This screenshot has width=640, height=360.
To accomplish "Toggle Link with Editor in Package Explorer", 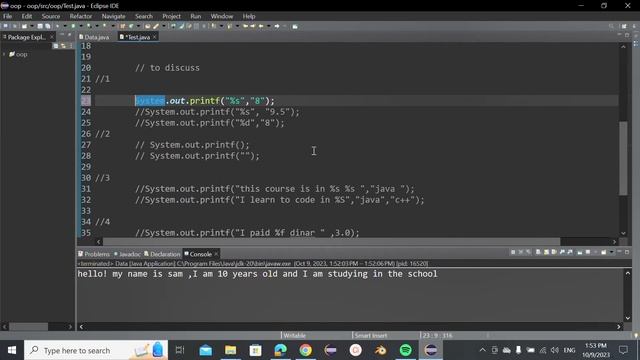I will 63,46.
